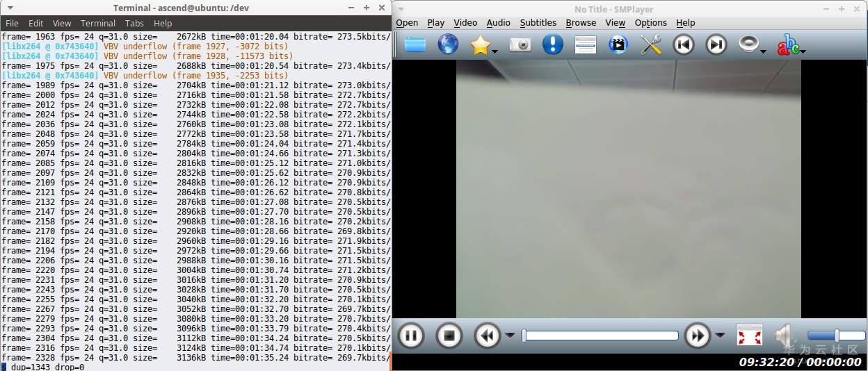This screenshot has height=371, width=868.
Task: Click terminal line with VBV underflow frame 1935
Action: pos(145,76)
